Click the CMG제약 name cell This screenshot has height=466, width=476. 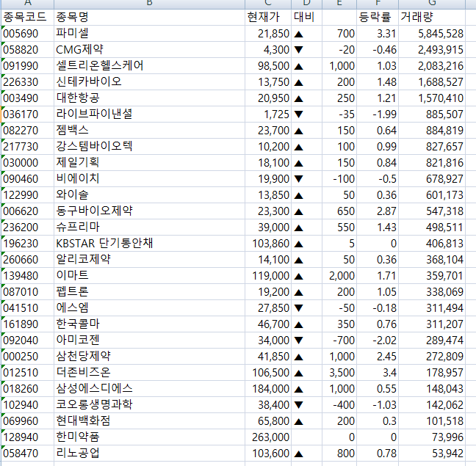(x=149, y=49)
